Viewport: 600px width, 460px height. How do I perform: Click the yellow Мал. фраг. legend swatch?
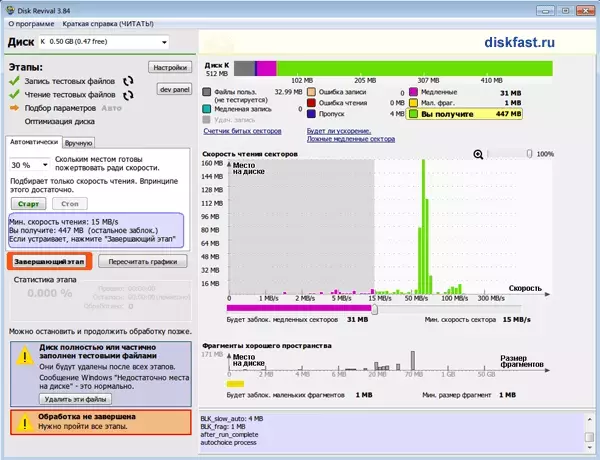(413, 103)
